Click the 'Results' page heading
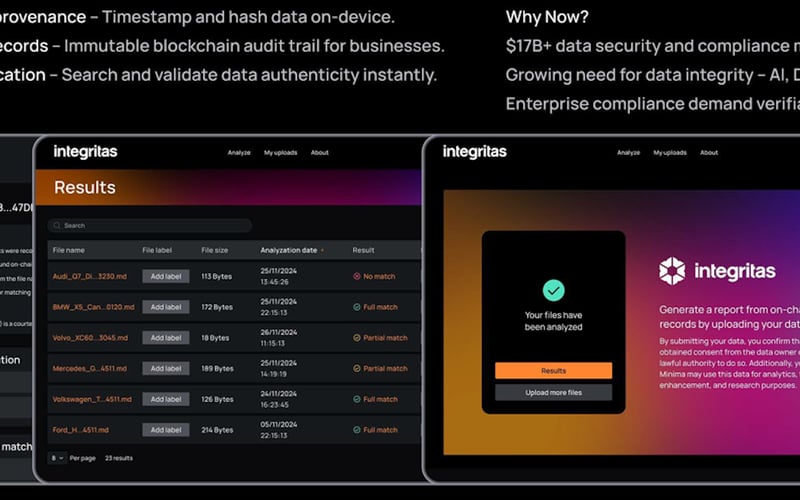The width and height of the screenshot is (800, 500). click(85, 187)
